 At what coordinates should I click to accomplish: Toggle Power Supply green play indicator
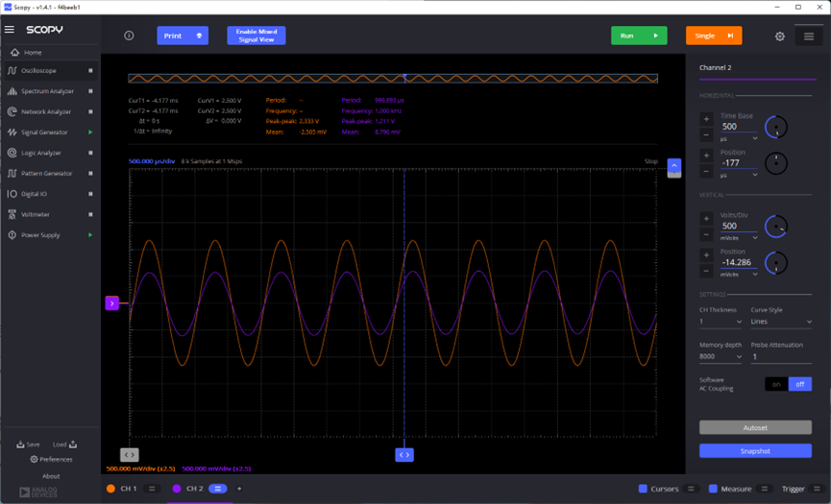(90, 235)
